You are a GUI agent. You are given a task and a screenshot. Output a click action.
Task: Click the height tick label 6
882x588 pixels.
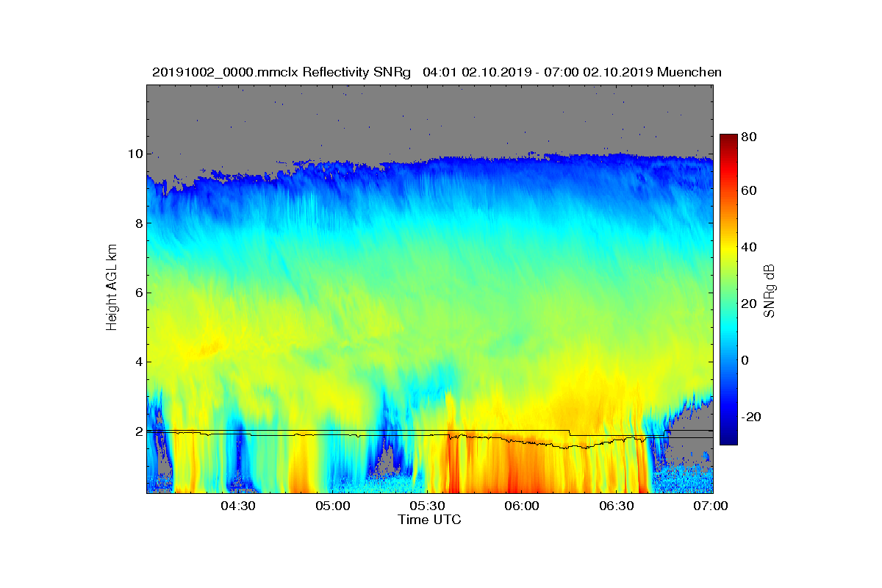[140, 293]
